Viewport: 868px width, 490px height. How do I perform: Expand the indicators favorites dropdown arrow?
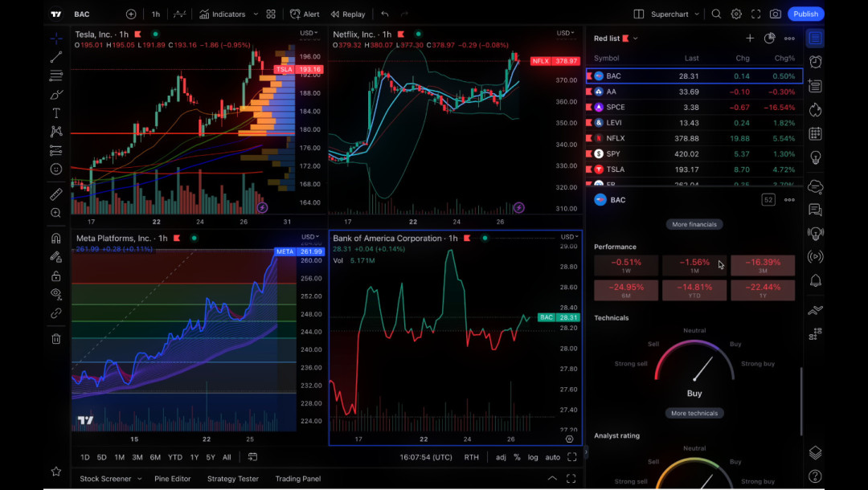pos(256,14)
